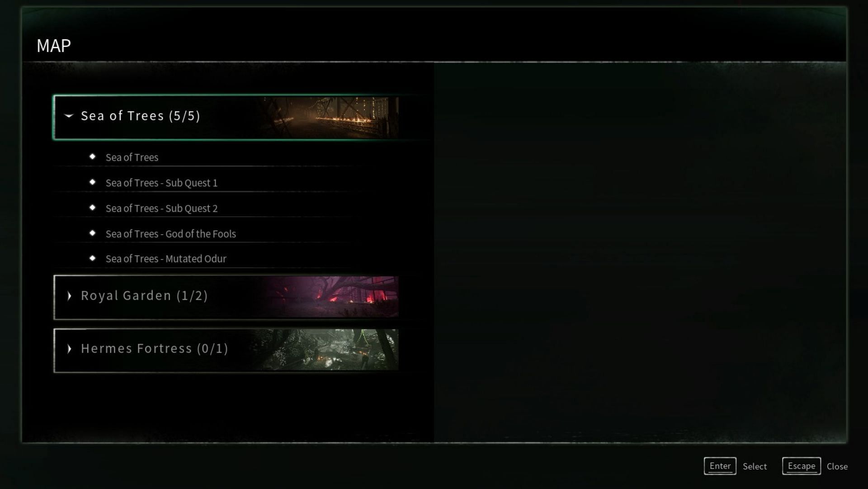Select Sea of Trees Sub Quest 1
868x489 pixels.
coord(161,182)
